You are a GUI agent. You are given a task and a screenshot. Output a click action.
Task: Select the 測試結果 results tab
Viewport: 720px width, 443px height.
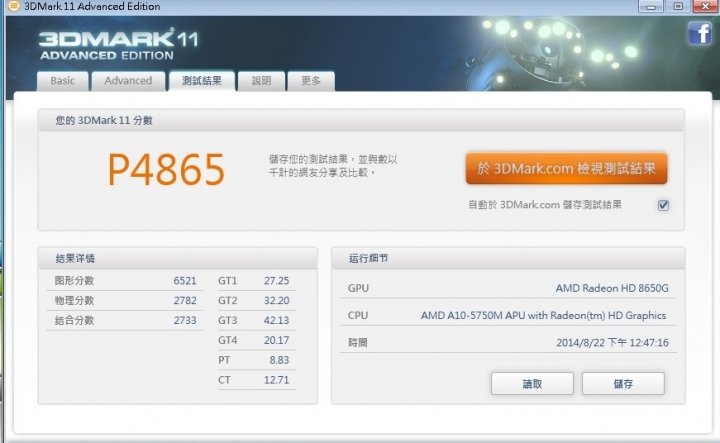coord(202,81)
